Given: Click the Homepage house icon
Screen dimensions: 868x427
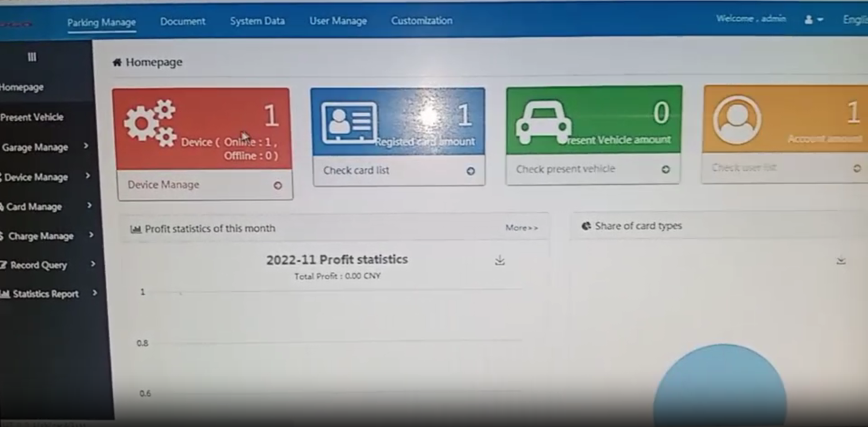Looking at the screenshot, I should (x=117, y=62).
